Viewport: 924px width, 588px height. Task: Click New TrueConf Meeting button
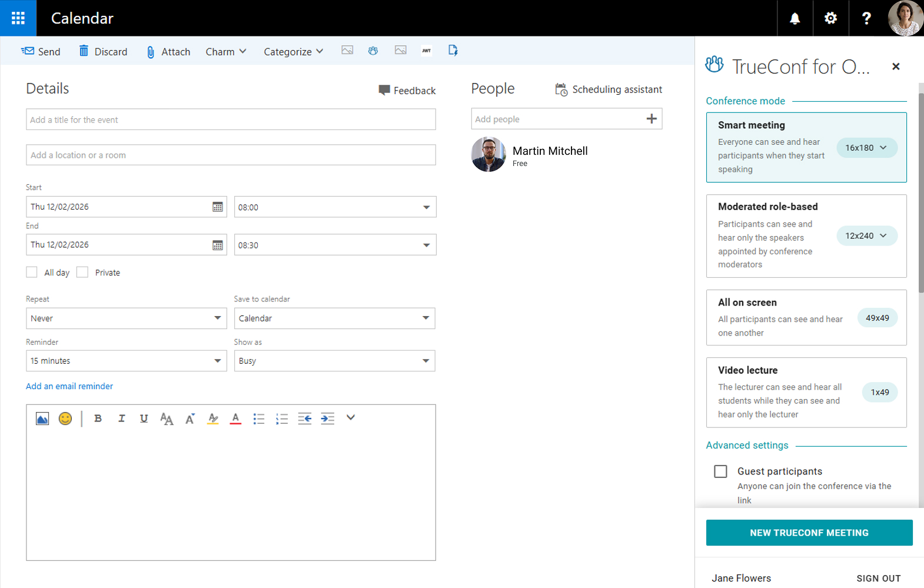[x=809, y=533]
